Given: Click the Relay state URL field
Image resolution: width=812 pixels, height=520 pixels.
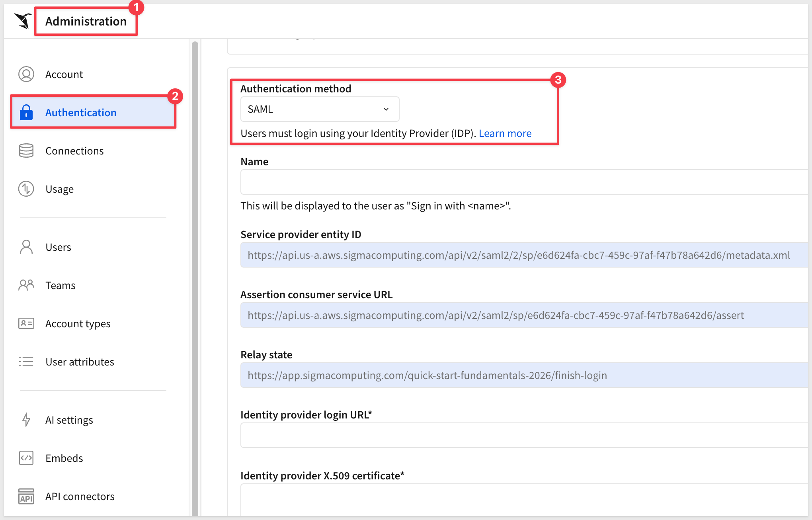Looking at the screenshot, I should [524, 375].
